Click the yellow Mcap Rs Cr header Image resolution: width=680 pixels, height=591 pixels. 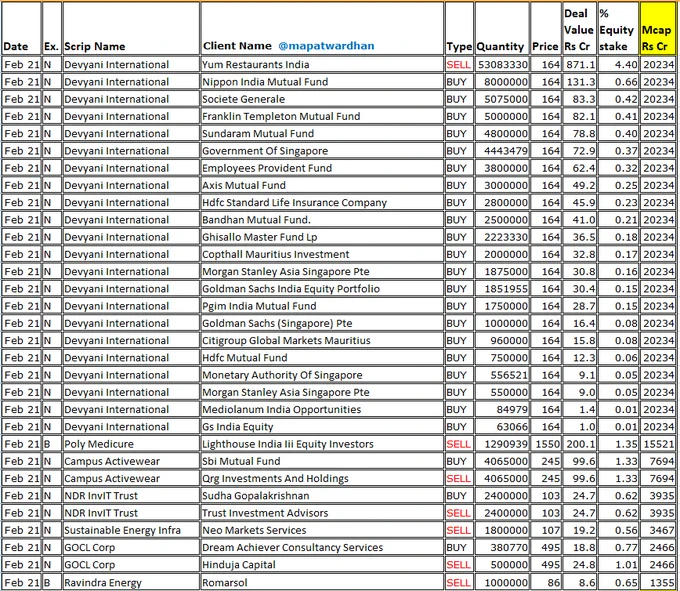pos(657,28)
